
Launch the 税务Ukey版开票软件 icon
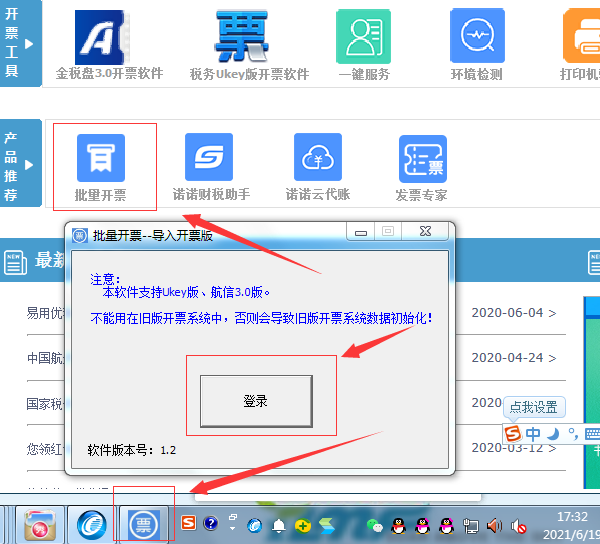tap(242, 36)
